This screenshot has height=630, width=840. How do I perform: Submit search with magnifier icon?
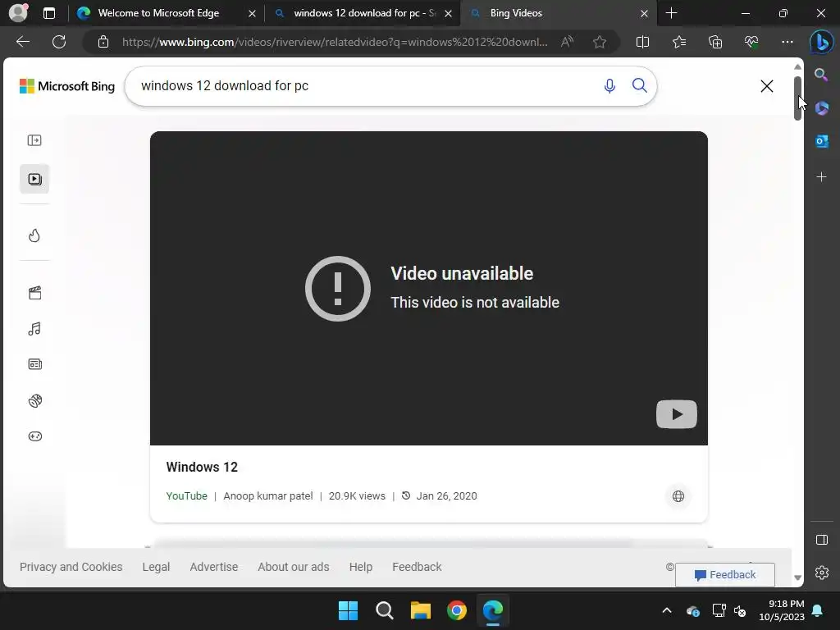click(x=639, y=85)
